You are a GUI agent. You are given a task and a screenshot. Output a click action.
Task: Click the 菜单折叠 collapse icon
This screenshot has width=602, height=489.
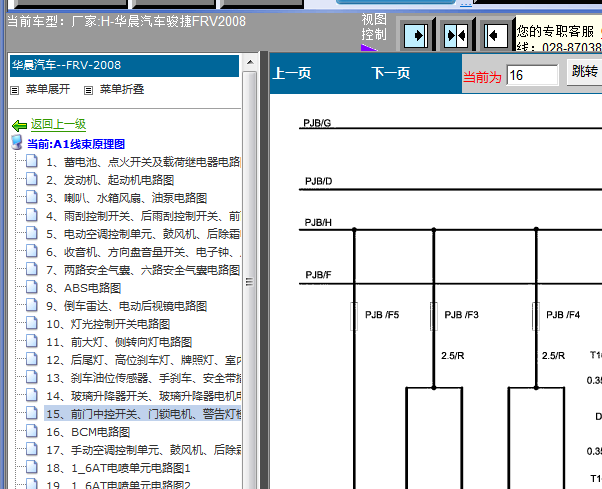[x=88, y=91]
